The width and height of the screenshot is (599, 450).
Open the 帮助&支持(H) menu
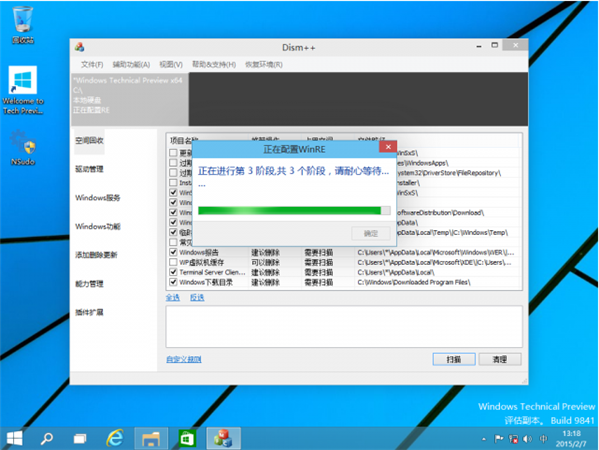point(214,65)
